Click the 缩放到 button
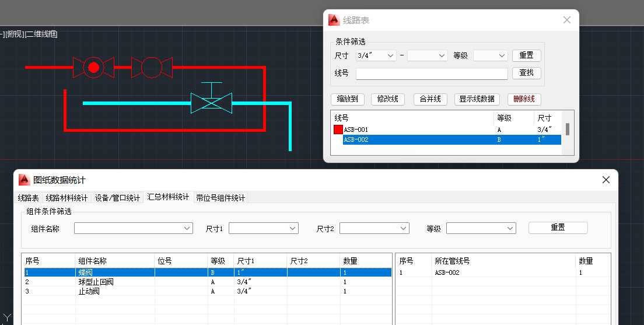The image size is (644, 325). click(348, 99)
